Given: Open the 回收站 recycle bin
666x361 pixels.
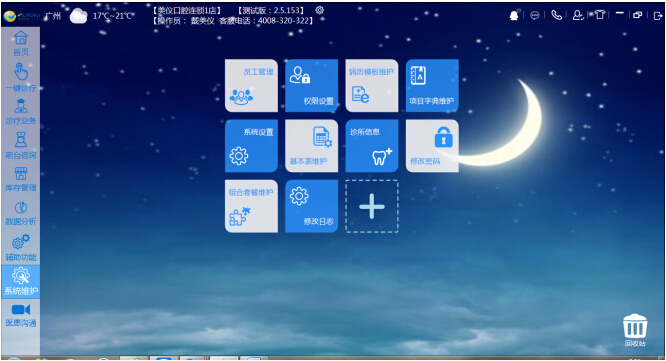Looking at the screenshot, I should (635, 330).
